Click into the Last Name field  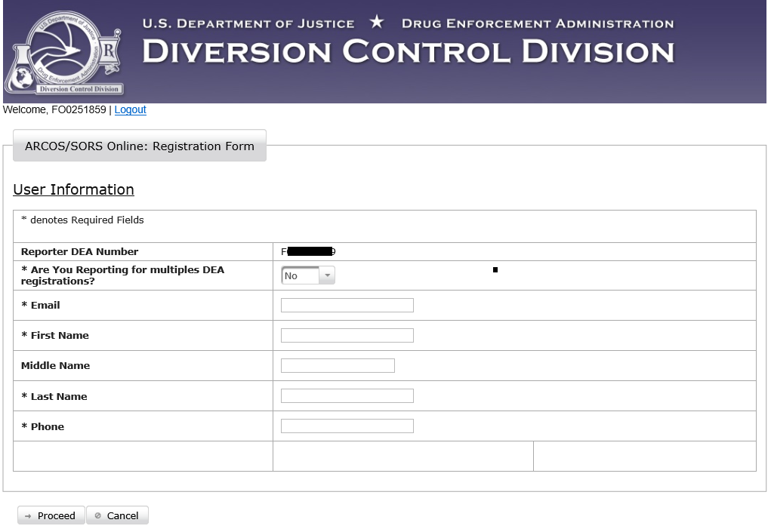[347, 396]
